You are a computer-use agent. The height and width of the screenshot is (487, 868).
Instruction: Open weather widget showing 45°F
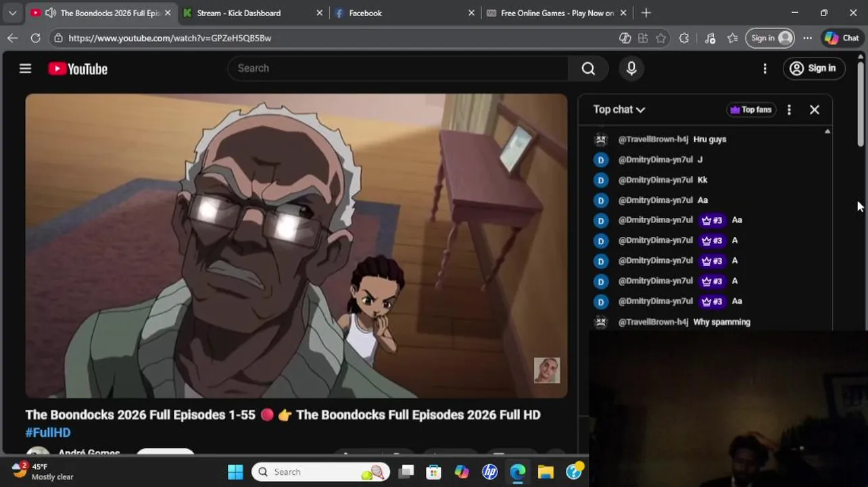point(42,471)
